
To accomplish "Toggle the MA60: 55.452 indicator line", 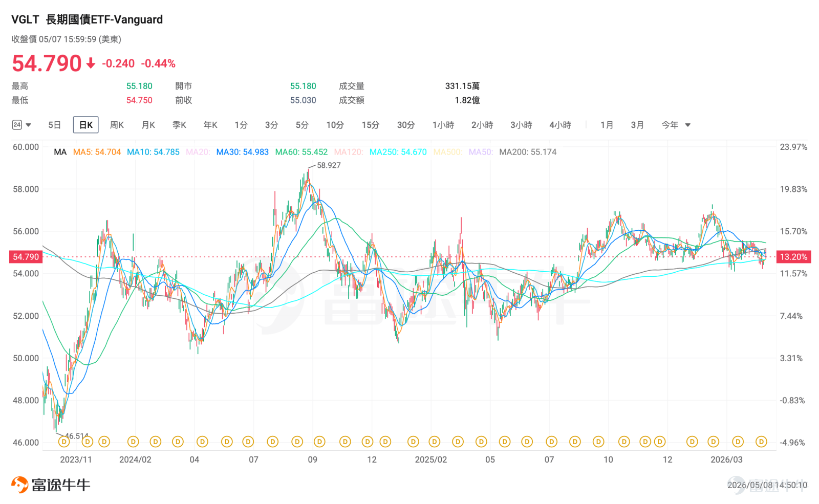I will (x=301, y=152).
